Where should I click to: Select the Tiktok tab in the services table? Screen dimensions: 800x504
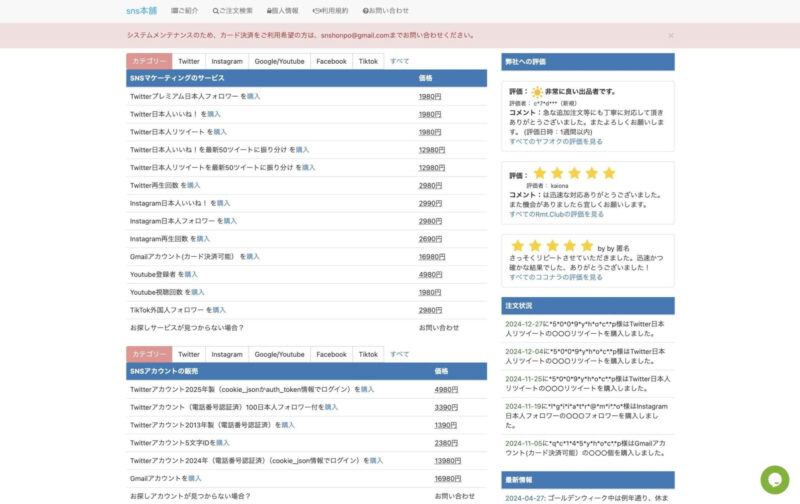368,61
